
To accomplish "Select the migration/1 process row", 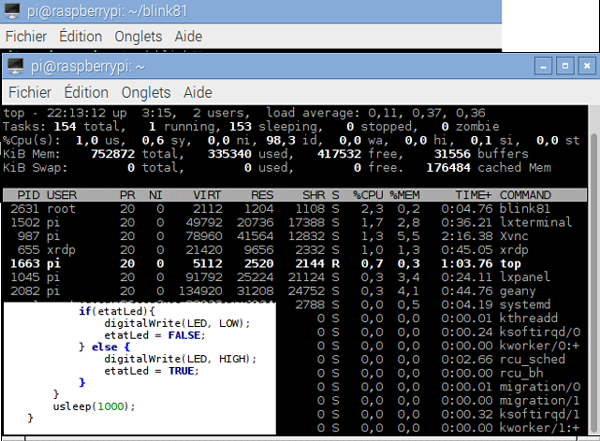I will (x=432, y=401).
